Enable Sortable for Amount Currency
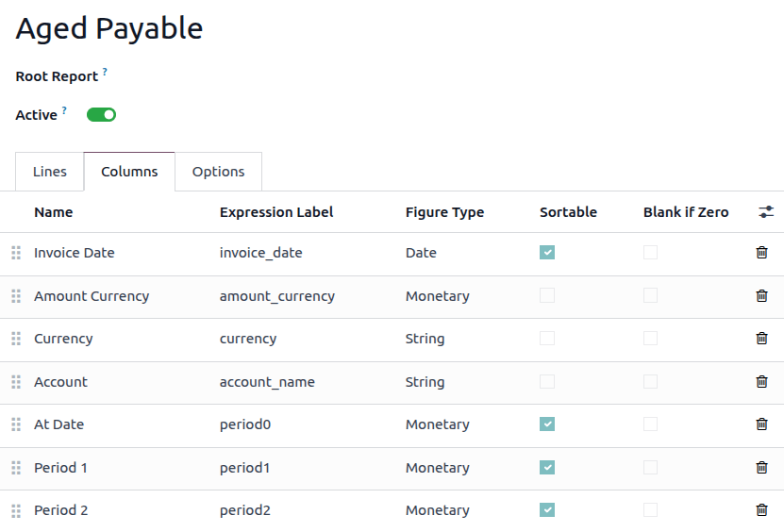This screenshot has width=784, height=532. click(x=547, y=296)
